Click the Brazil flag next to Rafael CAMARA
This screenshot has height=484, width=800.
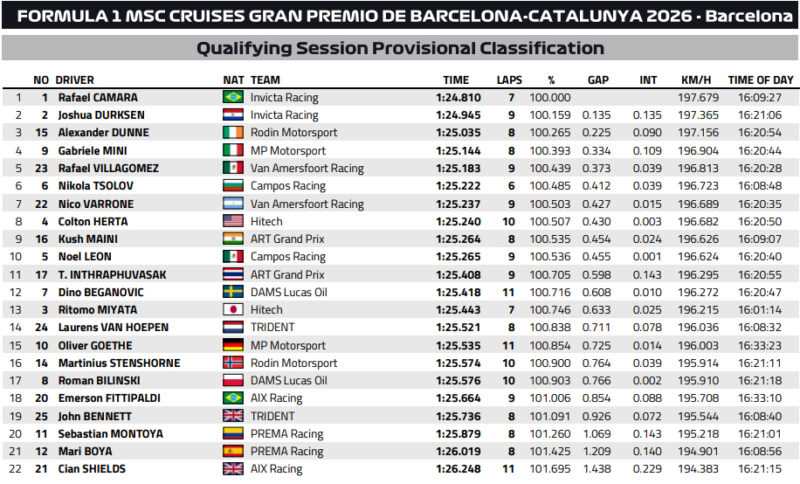click(x=233, y=97)
